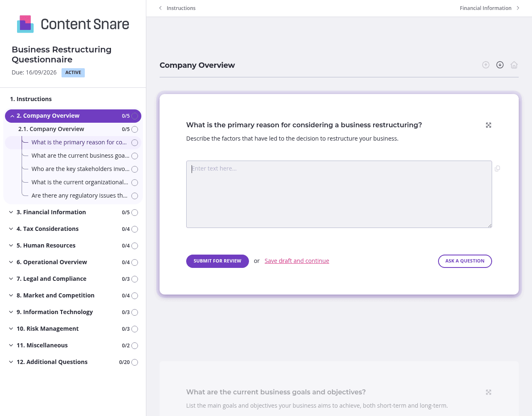Toggle status circle for current business goals question

135,156
